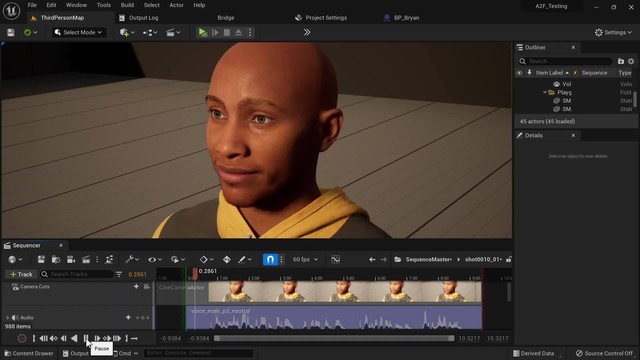Image resolution: width=640 pixels, height=360 pixels.
Task: Click the Sequencer record button
Action: [22, 338]
